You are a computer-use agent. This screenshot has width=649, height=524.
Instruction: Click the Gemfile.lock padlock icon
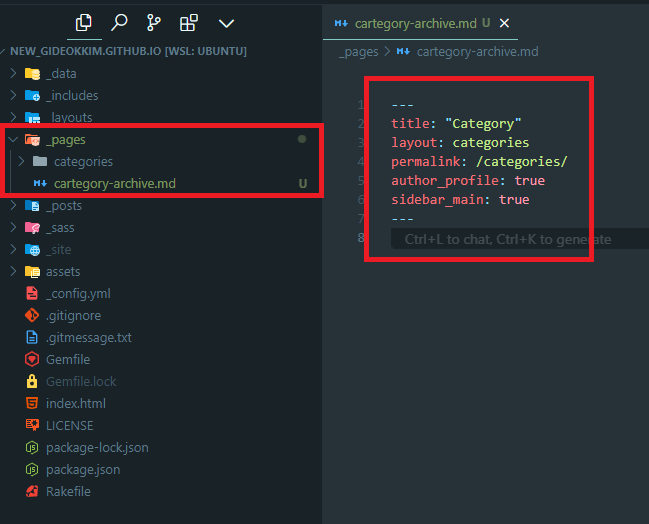(32, 381)
